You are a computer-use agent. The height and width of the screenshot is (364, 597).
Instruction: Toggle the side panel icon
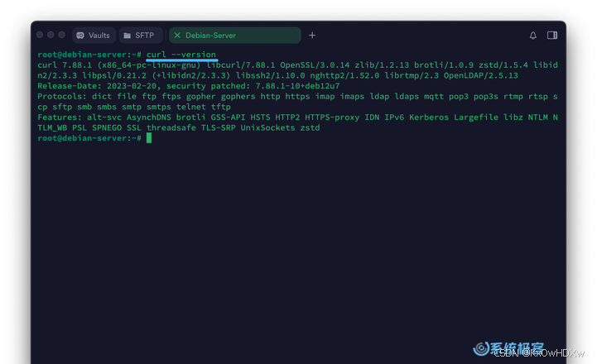552,36
